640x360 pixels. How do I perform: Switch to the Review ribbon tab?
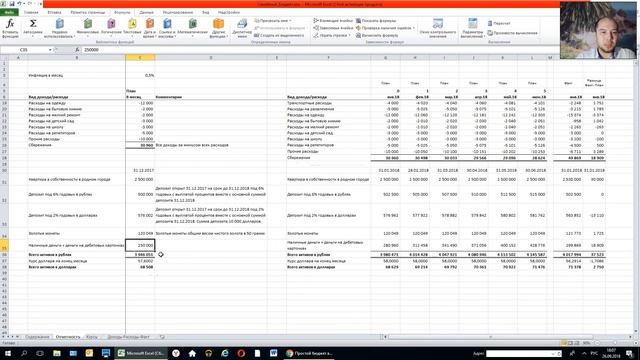click(178, 12)
